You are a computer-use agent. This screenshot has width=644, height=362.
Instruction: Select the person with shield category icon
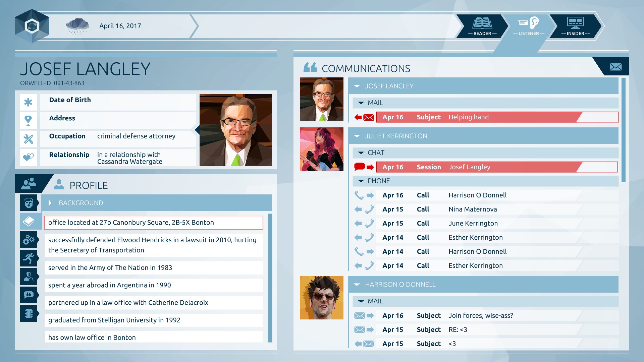[29, 277]
